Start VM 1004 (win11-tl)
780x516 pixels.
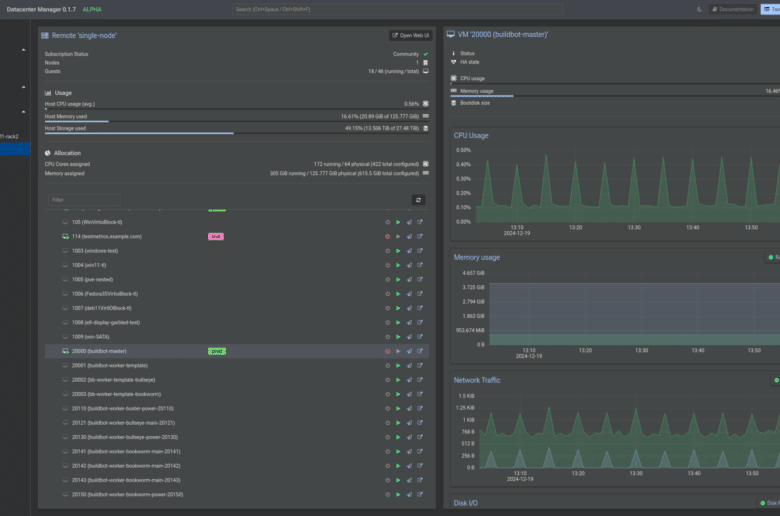pos(398,266)
